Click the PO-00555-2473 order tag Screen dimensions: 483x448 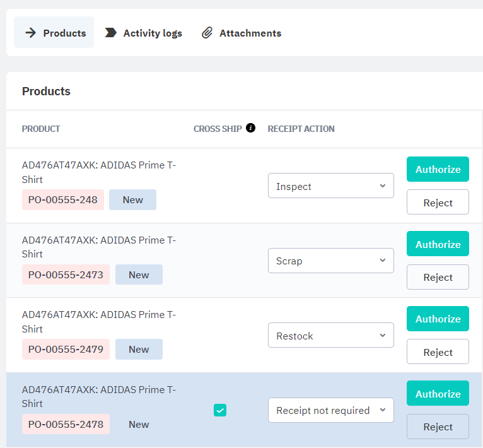point(66,274)
